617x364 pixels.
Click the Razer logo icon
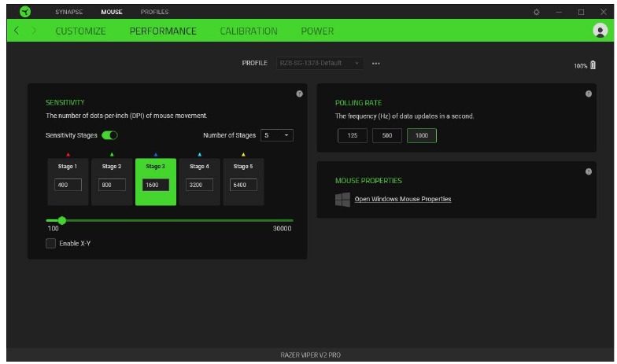pyautogui.click(x=25, y=12)
